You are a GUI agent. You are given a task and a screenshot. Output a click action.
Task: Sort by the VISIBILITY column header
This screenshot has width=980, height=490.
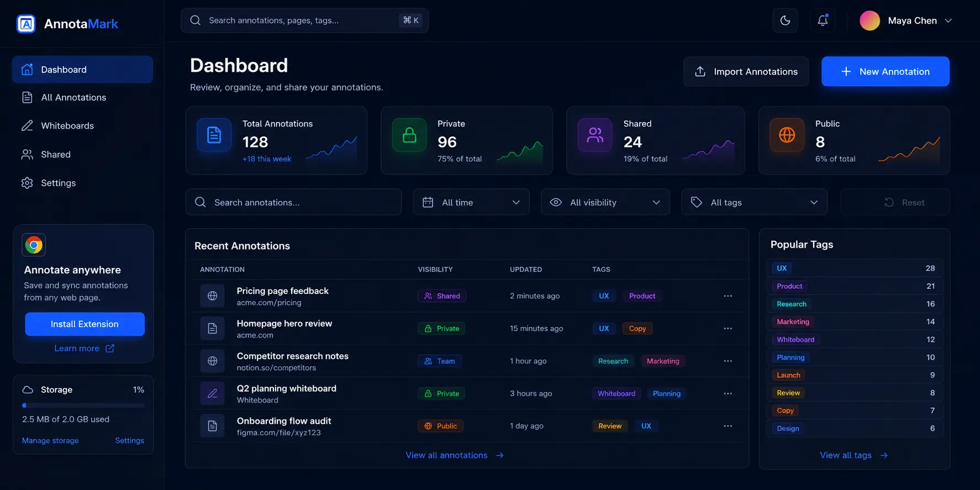point(435,270)
